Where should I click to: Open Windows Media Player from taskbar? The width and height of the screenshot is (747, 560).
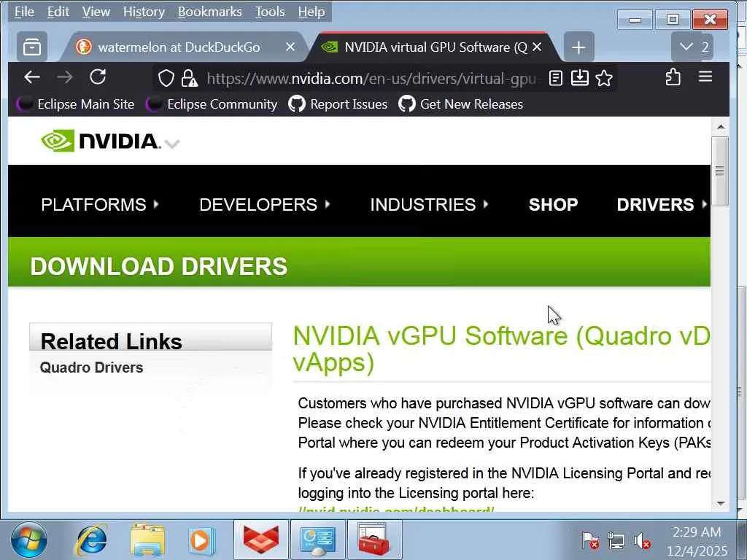point(201,540)
